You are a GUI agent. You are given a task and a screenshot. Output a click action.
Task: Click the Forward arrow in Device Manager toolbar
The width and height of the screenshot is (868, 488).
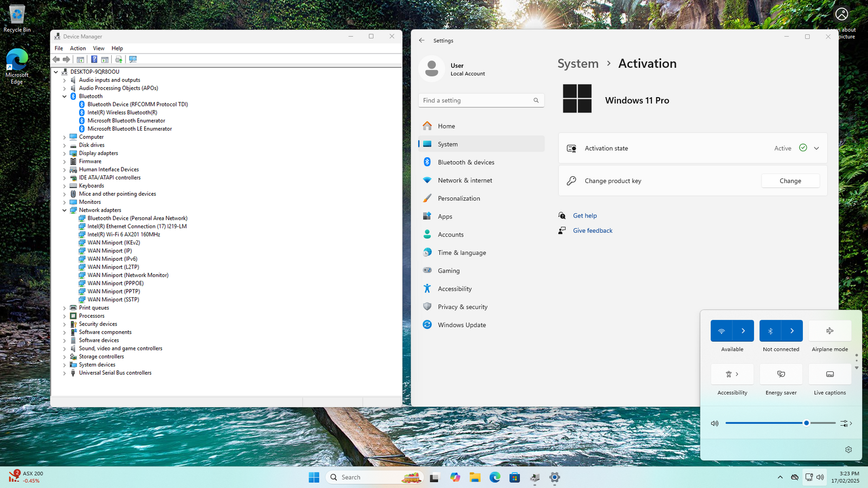point(66,60)
